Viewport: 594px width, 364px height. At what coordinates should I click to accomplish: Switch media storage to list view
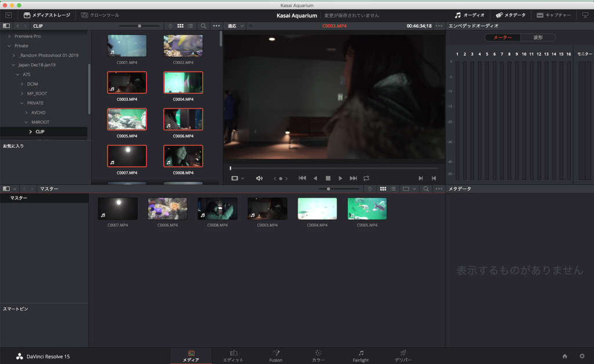(190, 26)
